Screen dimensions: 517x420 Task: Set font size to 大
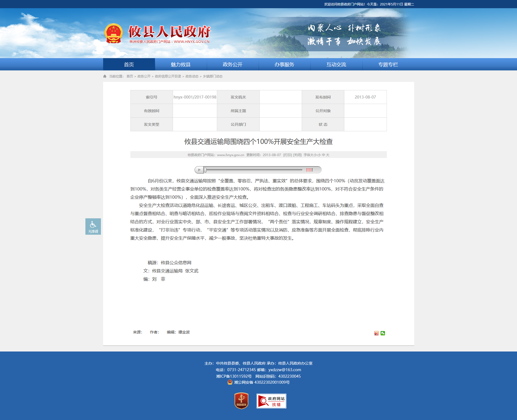coord(328,155)
